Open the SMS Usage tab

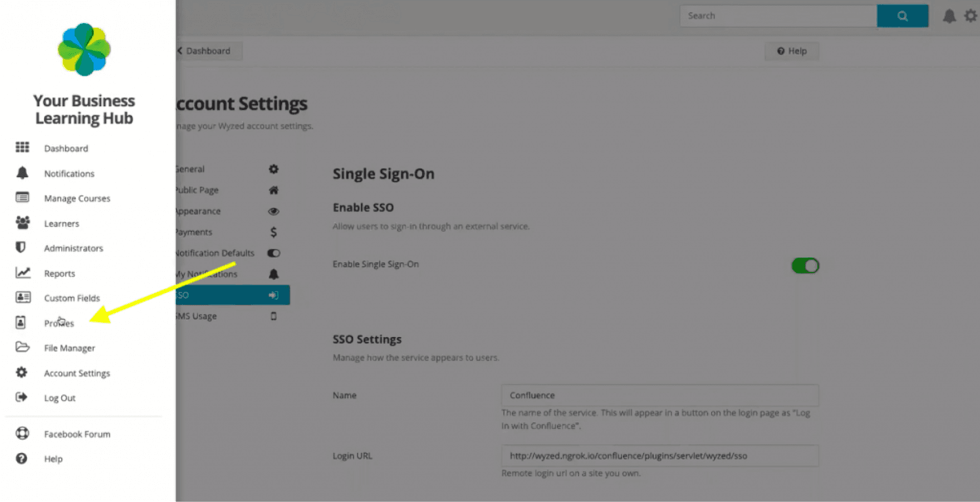(233, 316)
